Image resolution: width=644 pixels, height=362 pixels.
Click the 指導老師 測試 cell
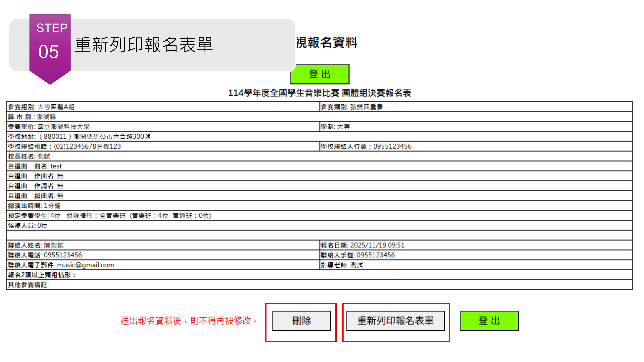pyautogui.click(x=341, y=265)
